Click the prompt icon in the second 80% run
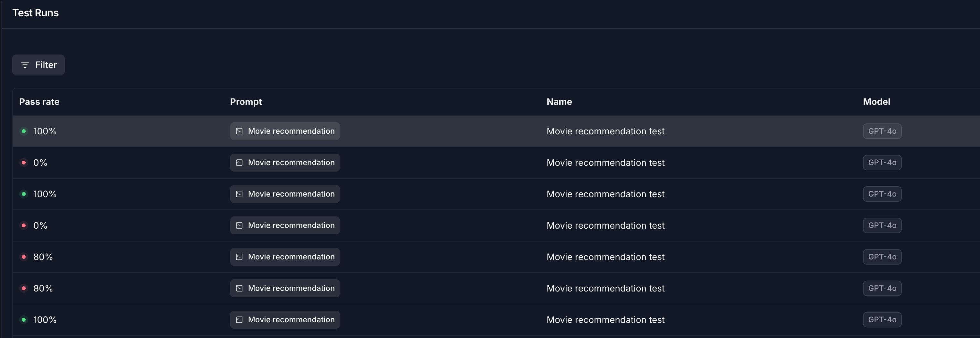 point(239,288)
